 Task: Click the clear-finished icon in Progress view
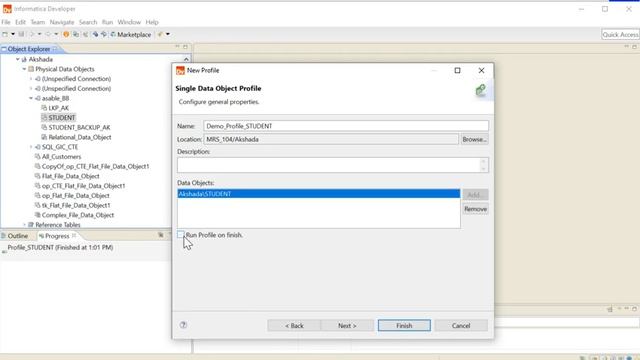pyautogui.click(x=161, y=235)
